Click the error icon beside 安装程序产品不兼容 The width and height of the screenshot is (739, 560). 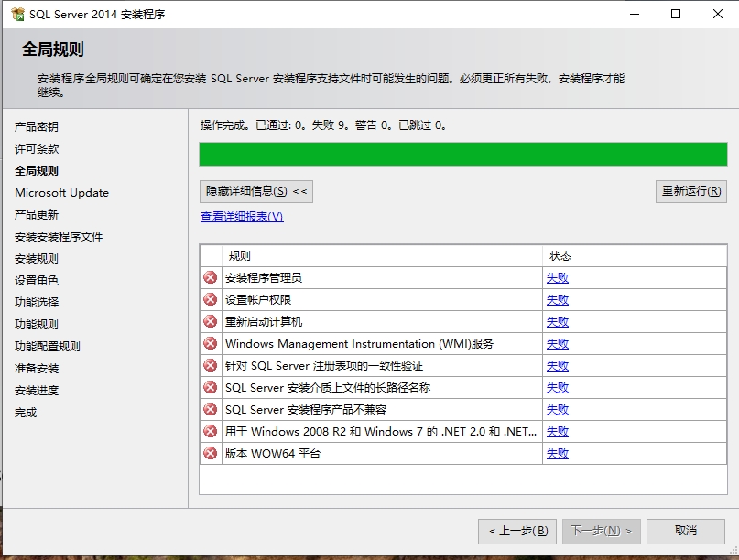(211, 409)
